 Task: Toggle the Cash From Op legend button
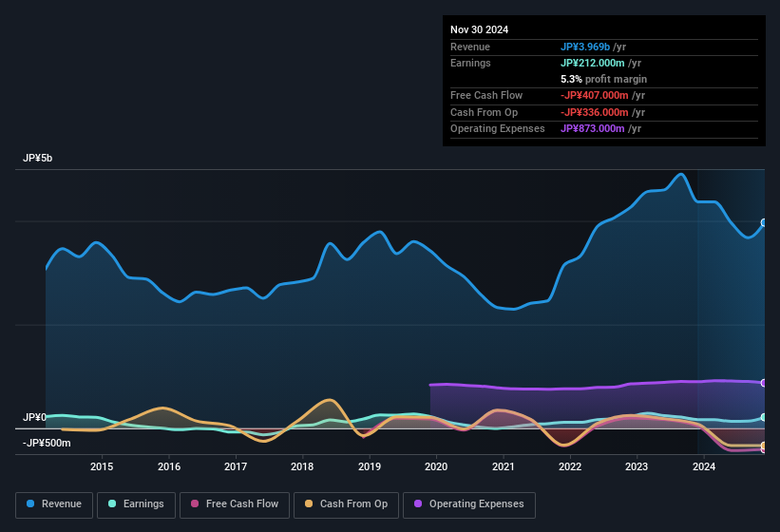tap(346, 504)
